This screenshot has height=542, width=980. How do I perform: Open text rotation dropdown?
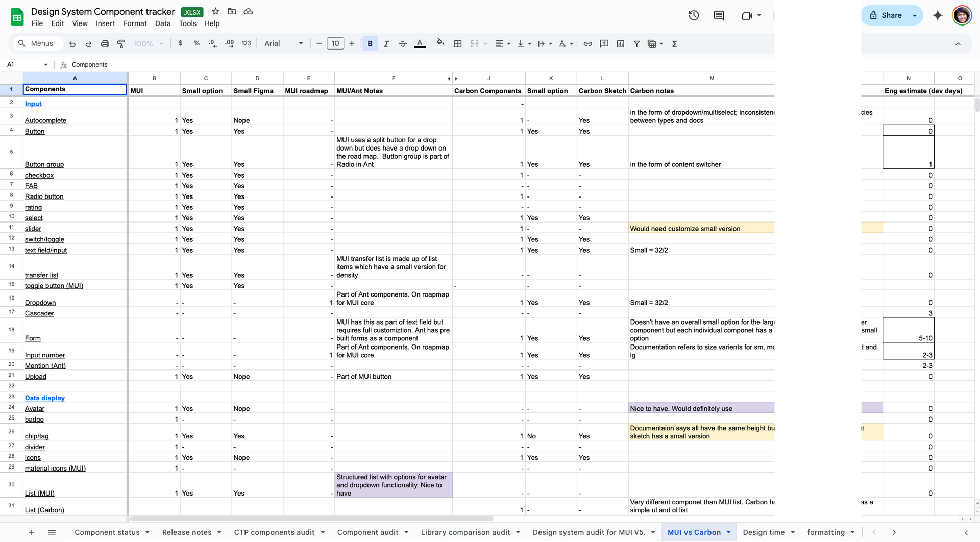(x=566, y=44)
